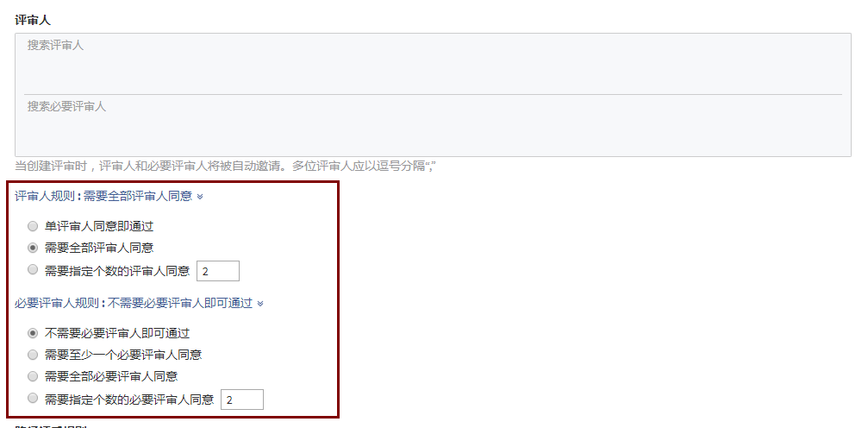The width and height of the screenshot is (868, 428).
Task: Click the 单评审人同意即通过 label text
Action: pyautogui.click(x=99, y=226)
